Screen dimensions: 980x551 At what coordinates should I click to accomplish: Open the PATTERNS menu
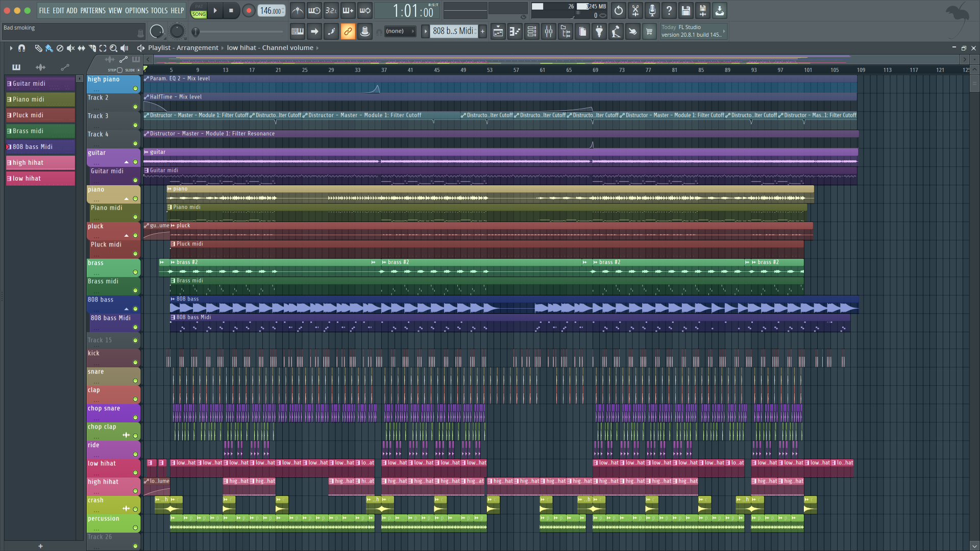pos(93,10)
